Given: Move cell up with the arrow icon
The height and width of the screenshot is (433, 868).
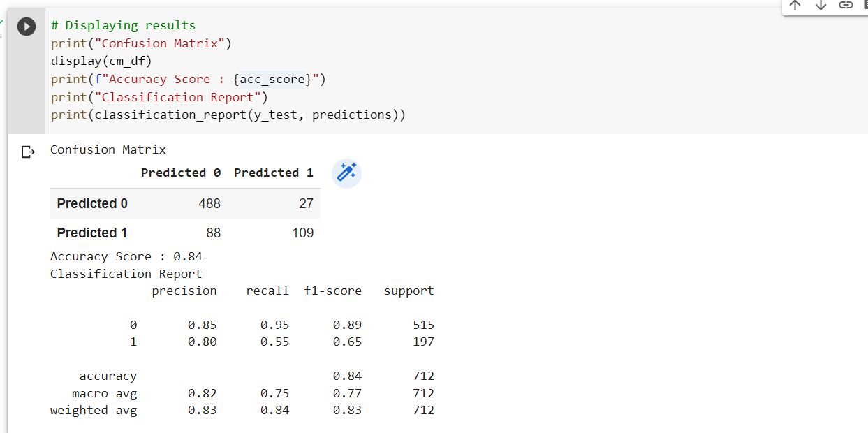Looking at the screenshot, I should [x=795, y=6].
